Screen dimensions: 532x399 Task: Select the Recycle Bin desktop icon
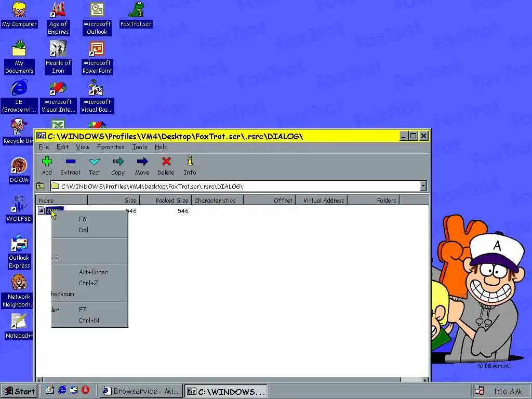18,131
